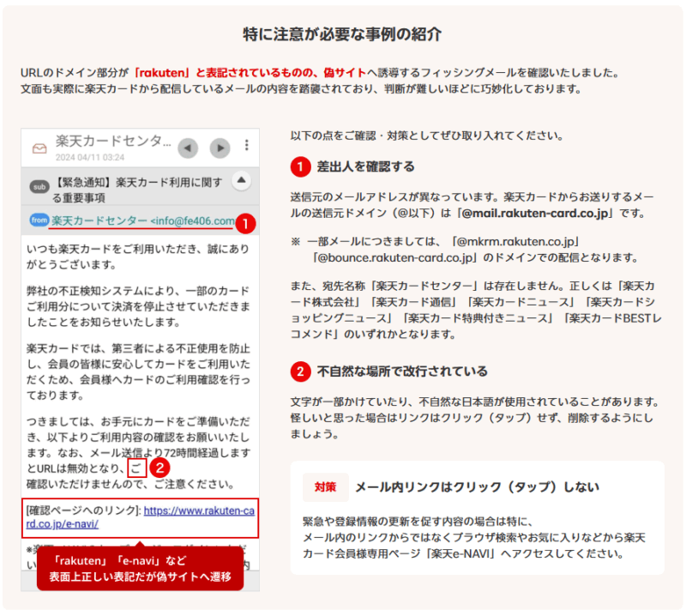Open the rakuten-card.co.jp/e-navi link
Viewport: 686px width, 616px height.
click(140, 517)
